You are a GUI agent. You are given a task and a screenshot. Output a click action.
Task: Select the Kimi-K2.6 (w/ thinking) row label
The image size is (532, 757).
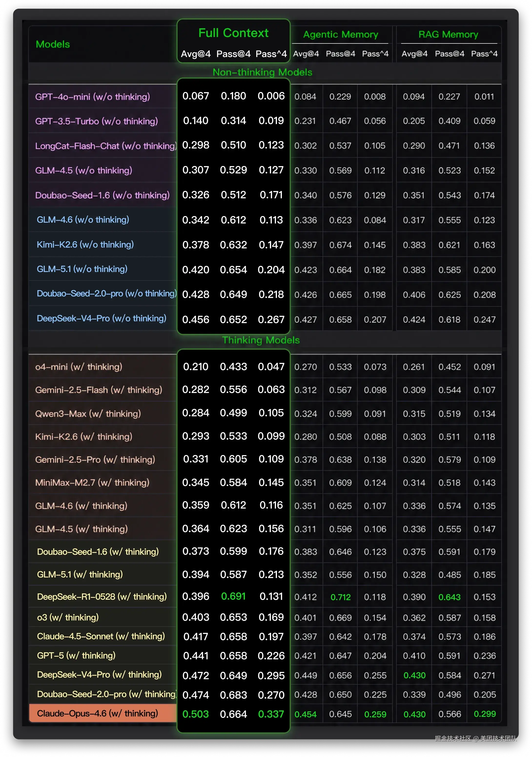[84, 437]
